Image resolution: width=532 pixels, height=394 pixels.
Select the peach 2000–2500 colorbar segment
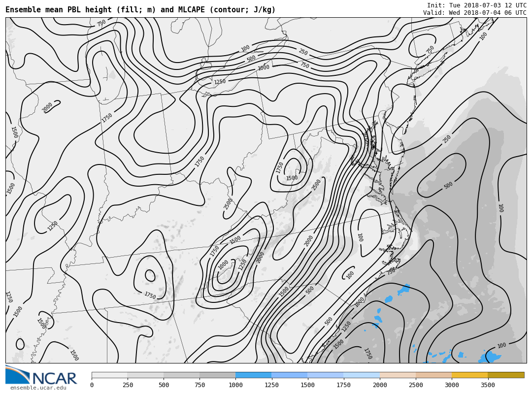398,375
